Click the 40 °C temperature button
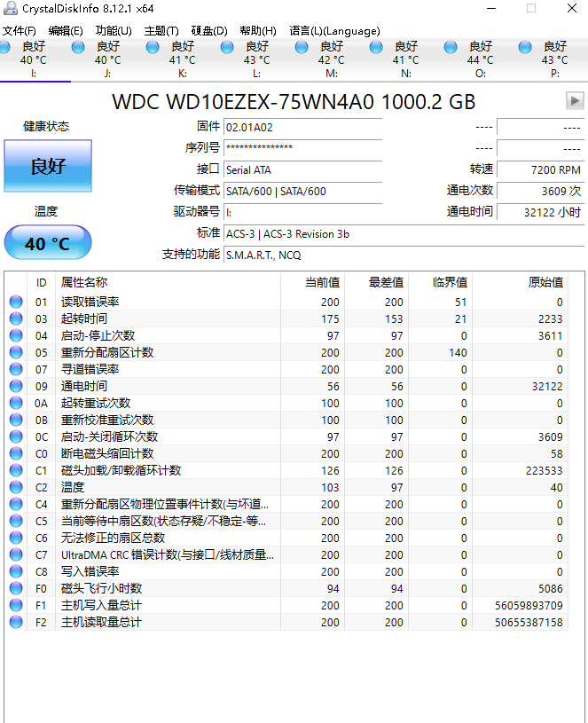This screenshot has height=723, width=588. click(x=48, y=242)
